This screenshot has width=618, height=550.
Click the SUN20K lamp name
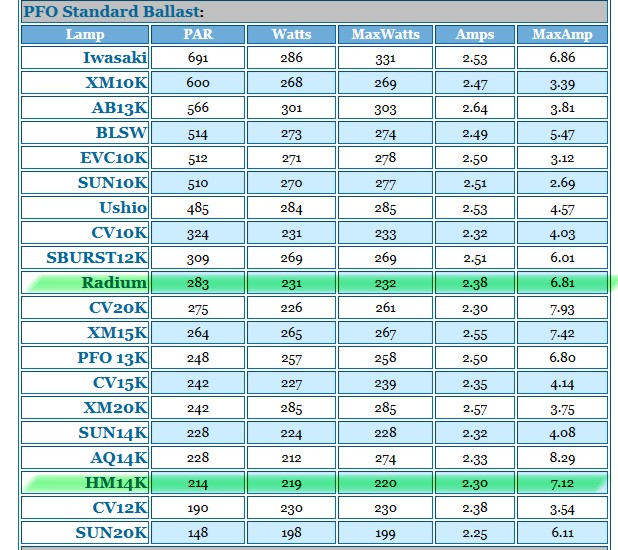tap(112, 533)
